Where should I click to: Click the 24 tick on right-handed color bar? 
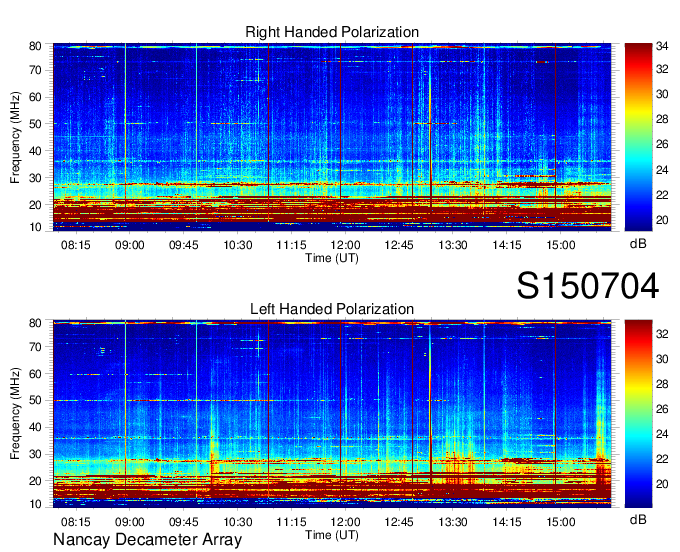[x=662, y=170]
